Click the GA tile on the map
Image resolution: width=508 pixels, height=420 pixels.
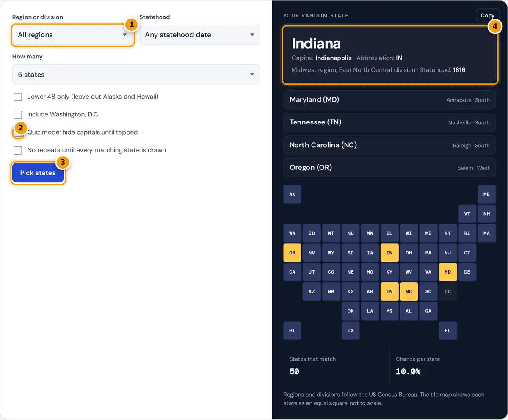(428, 311)
